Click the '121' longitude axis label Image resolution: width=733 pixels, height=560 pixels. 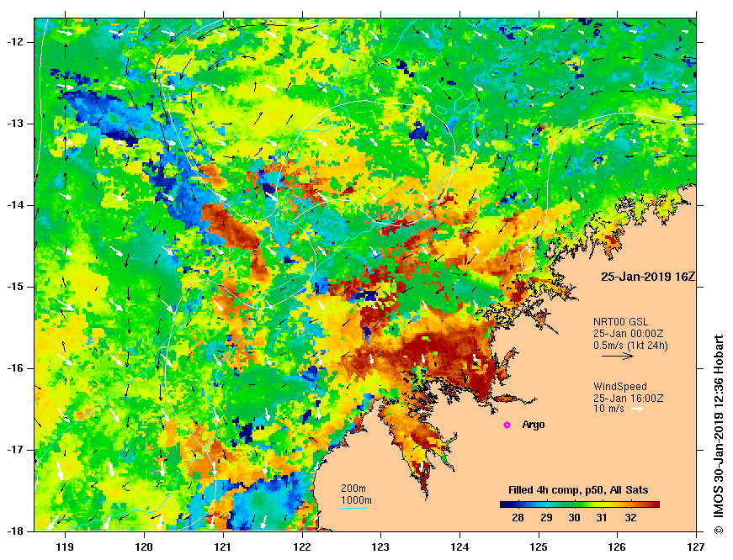click(x=222, y=547)
